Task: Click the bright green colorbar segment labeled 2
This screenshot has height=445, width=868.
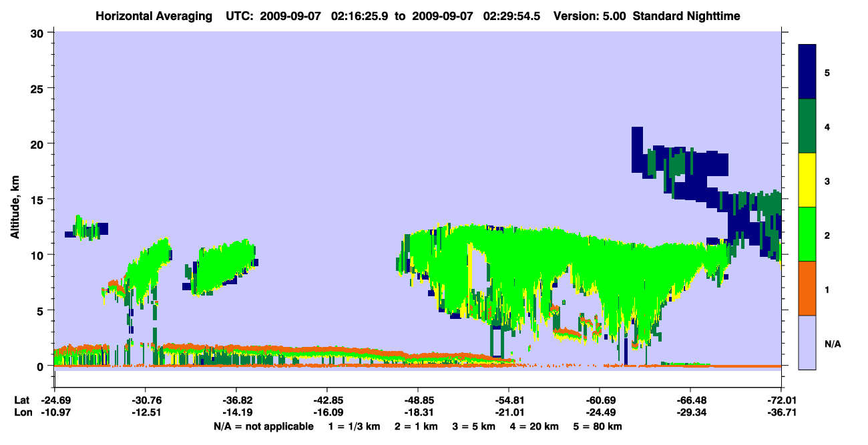Action: pos(807,234)
